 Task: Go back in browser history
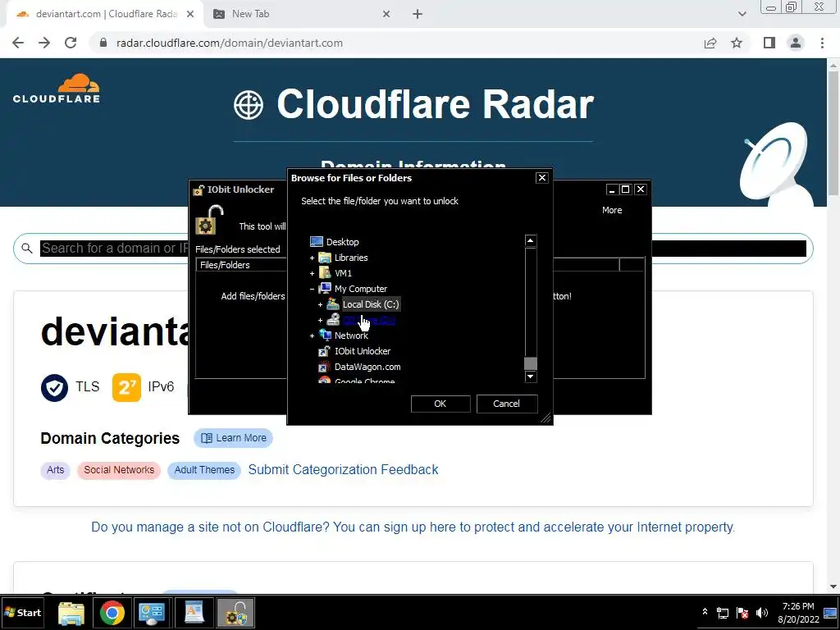point(18,43)
